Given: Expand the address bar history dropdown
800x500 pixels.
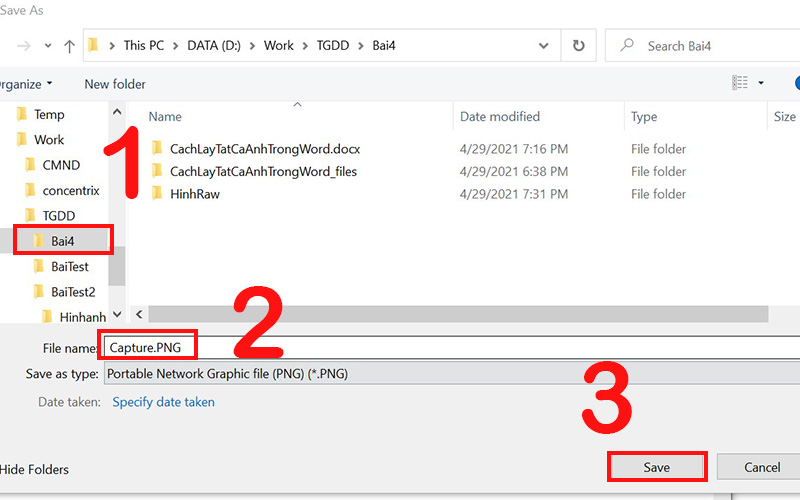Looking at the screenshot, I should click(x=543, y=46).
